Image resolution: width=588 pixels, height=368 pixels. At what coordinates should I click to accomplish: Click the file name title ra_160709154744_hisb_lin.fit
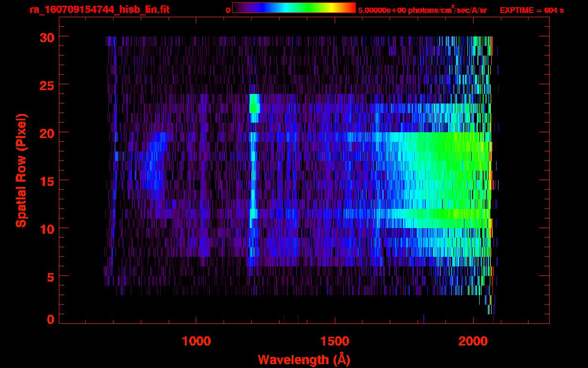click(x=99, y=10)
